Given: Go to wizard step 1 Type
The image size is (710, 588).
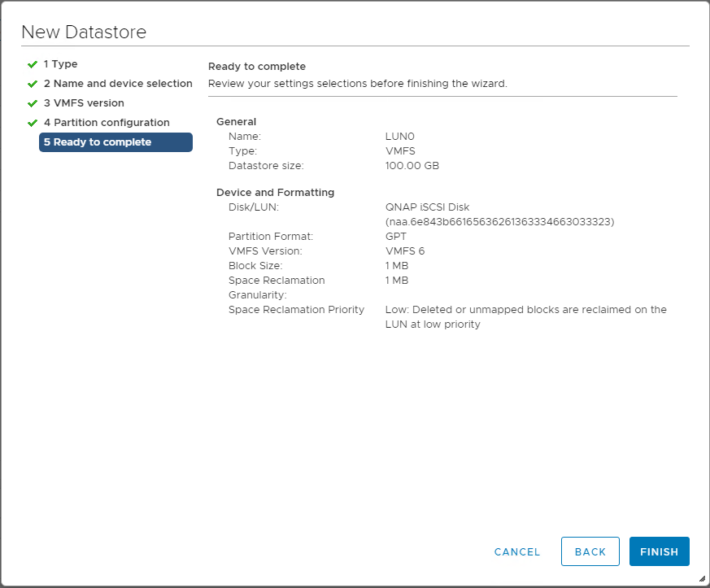Looking at the screenshot, I should (61, 64).
